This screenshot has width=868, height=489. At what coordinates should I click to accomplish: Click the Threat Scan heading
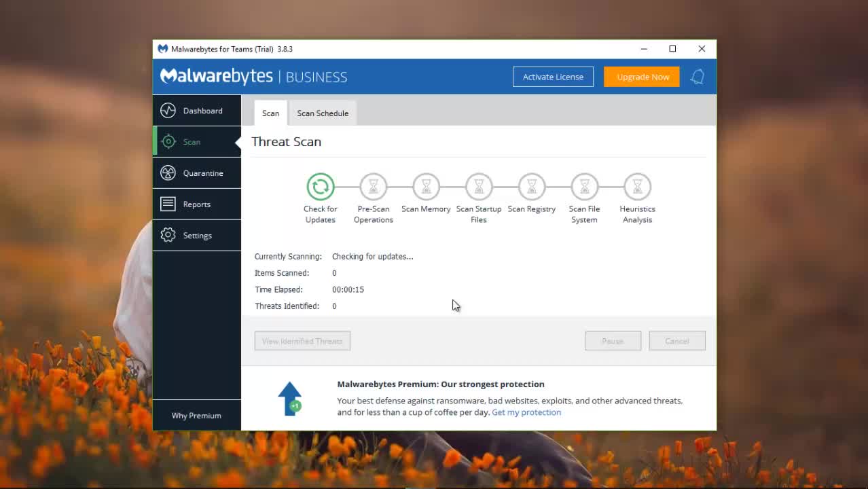pyautogui.click(x=286, y=141)
